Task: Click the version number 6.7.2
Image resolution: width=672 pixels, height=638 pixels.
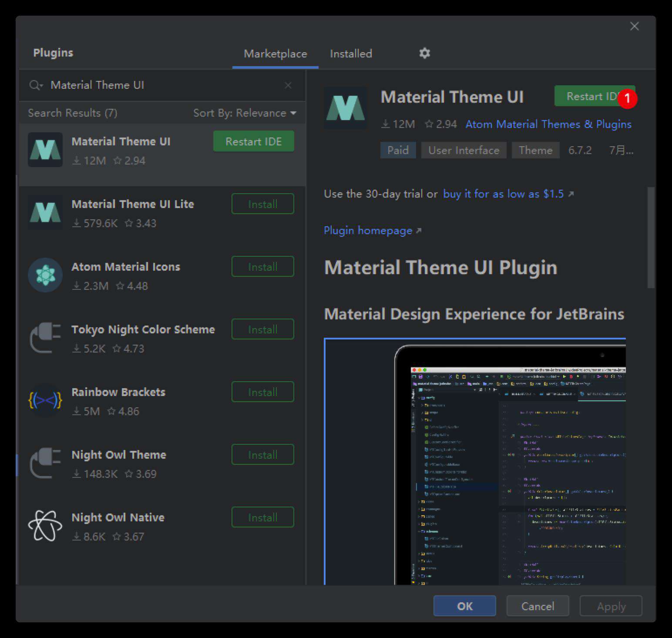Action: coord(580,150)
